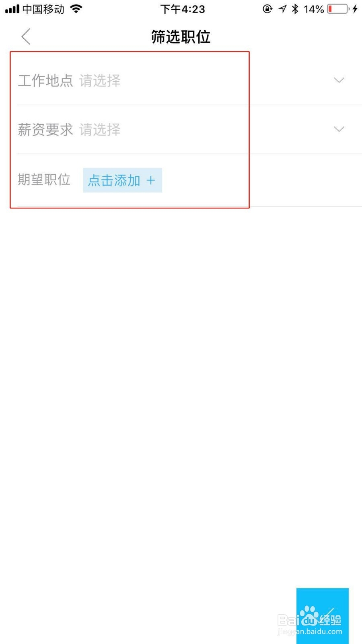Tap the rotation lock status icon

coord(267,9)
